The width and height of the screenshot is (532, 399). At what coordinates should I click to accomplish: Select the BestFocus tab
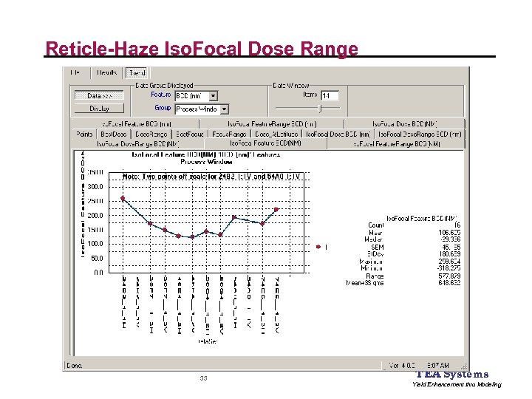click(190, 134)
